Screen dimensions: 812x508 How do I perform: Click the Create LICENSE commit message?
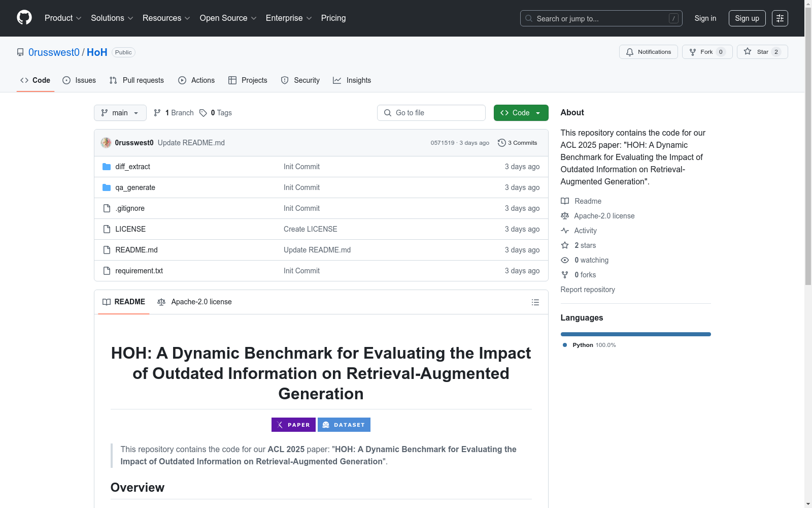tap(311, 229)
